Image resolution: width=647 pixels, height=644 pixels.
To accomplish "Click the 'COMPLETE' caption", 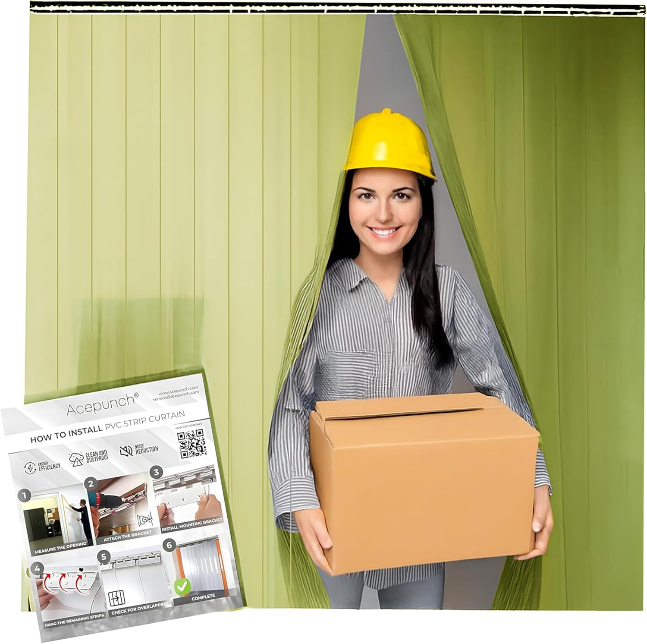I will pyautogui.click(x=203, y=597).
